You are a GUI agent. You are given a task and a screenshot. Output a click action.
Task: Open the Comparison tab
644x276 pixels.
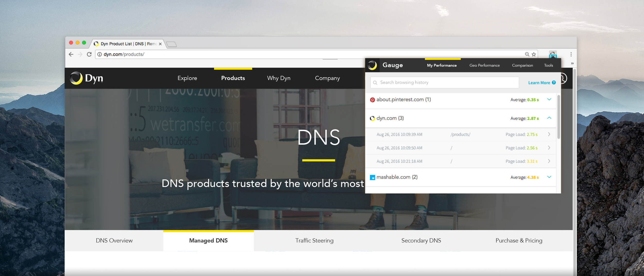tap(522, 65)
